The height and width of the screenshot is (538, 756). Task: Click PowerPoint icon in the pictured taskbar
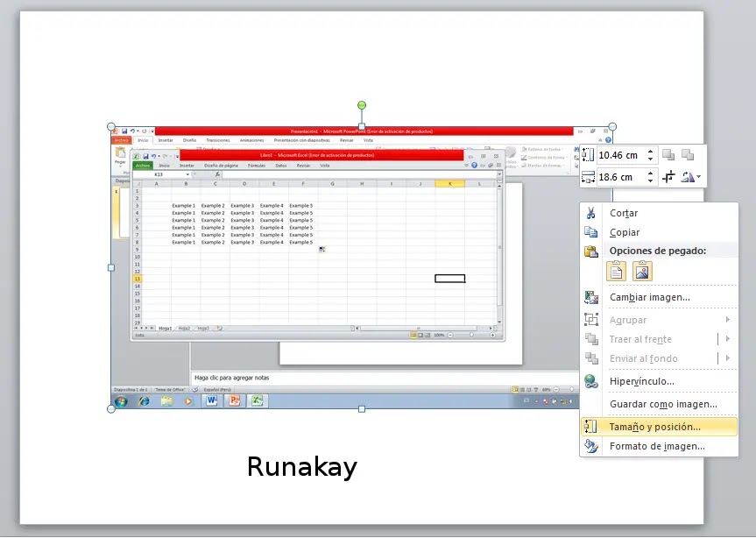point(234,400)
